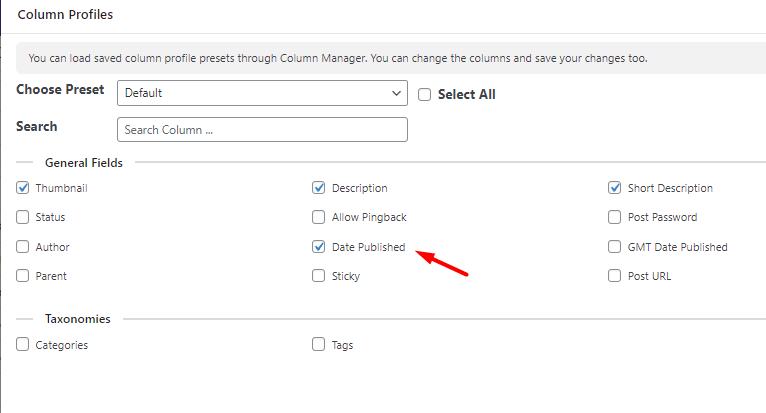The width and height of the screenshot is (766, 413).
Task: Open the Choose Preset dropdown
Action: pos(262,93)
